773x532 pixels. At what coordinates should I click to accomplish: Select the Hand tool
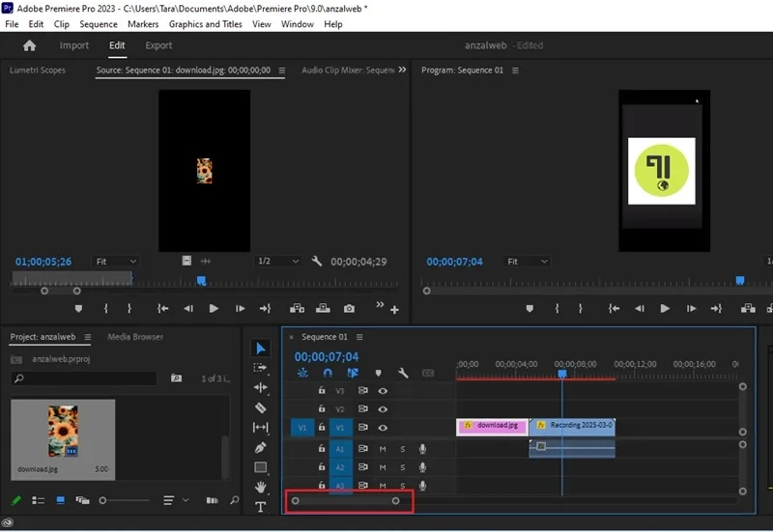[260, 487]
